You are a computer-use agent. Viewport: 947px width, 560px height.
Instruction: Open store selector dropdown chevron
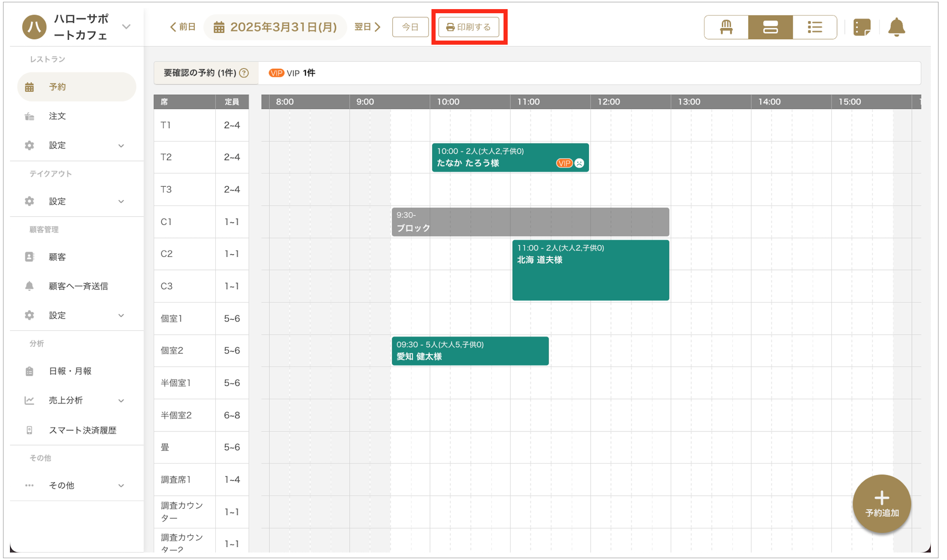pyautogui.click(x=127, y=27)
